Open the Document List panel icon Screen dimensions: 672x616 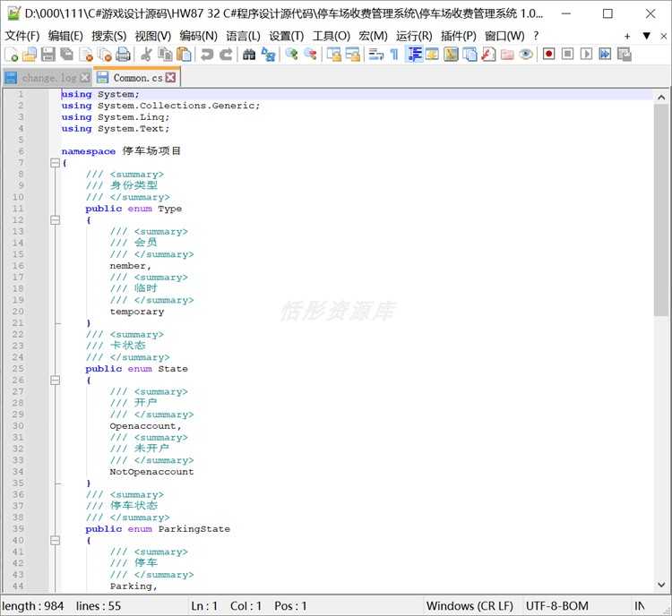tap(470, 55)
